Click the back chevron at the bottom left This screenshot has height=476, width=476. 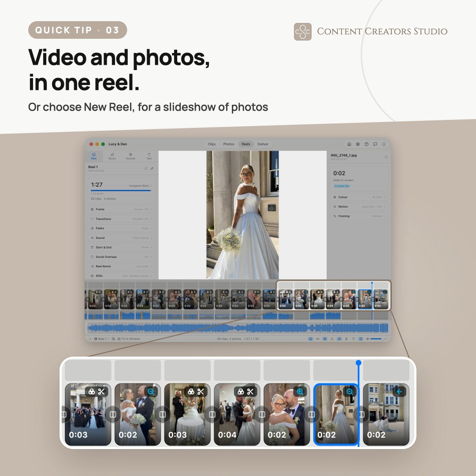(x=90, y=339)
